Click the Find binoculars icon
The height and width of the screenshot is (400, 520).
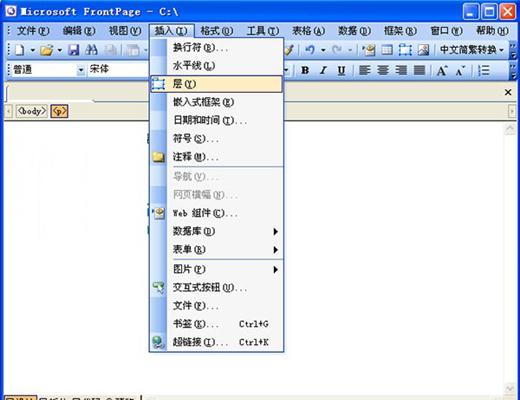91,50
